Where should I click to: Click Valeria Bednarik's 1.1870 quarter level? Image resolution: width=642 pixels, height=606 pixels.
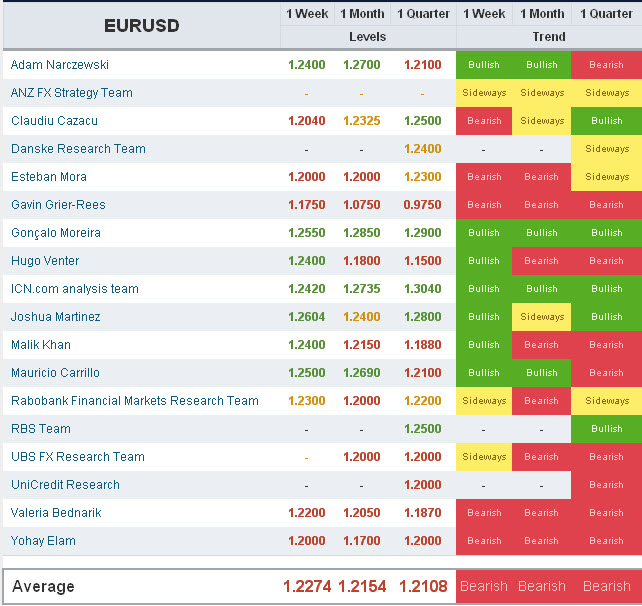click(423, 513)
